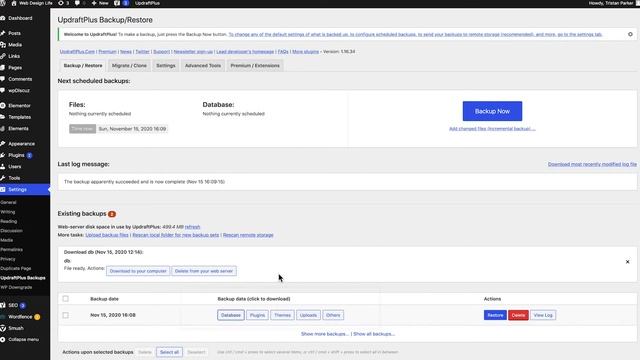Screen dimensions: 640x360
Task: Open Smush in the sidebar
Action: click(16, 328)
